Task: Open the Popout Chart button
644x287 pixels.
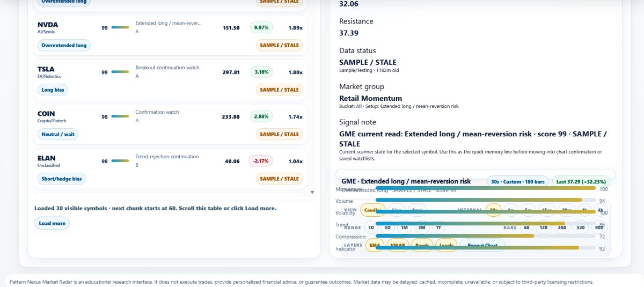Action: tap(482, 245)
